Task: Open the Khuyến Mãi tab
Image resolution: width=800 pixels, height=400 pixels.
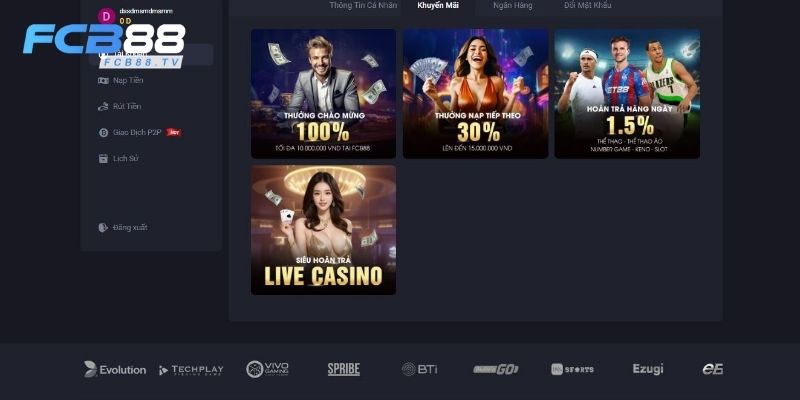Action: pyautogui.click(x=438, y=6)
